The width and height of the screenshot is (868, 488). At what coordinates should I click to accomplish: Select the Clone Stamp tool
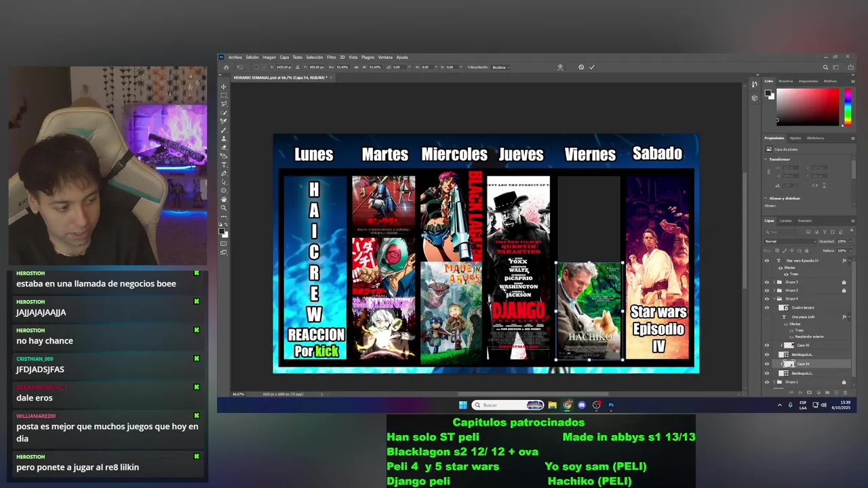click(x=224, y=138)
